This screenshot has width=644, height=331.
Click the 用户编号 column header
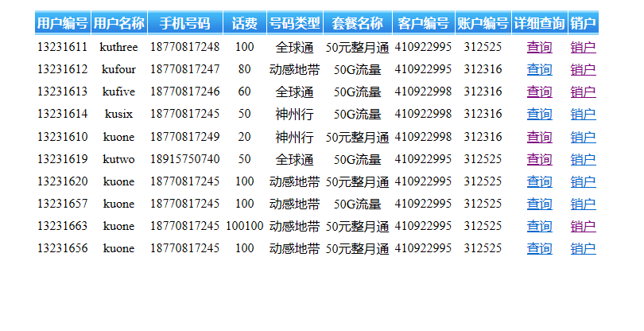pyautogui.click(x=63, y=23)
